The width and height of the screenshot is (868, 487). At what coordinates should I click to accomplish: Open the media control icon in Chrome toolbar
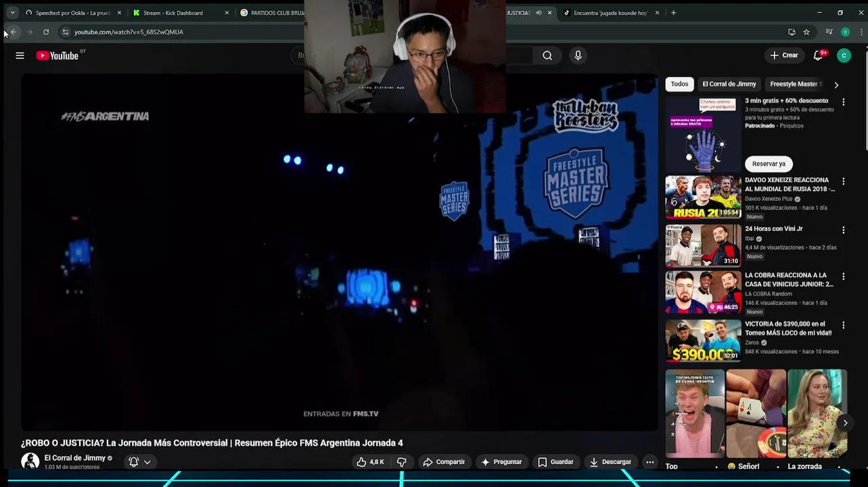(x=829, y=32)
